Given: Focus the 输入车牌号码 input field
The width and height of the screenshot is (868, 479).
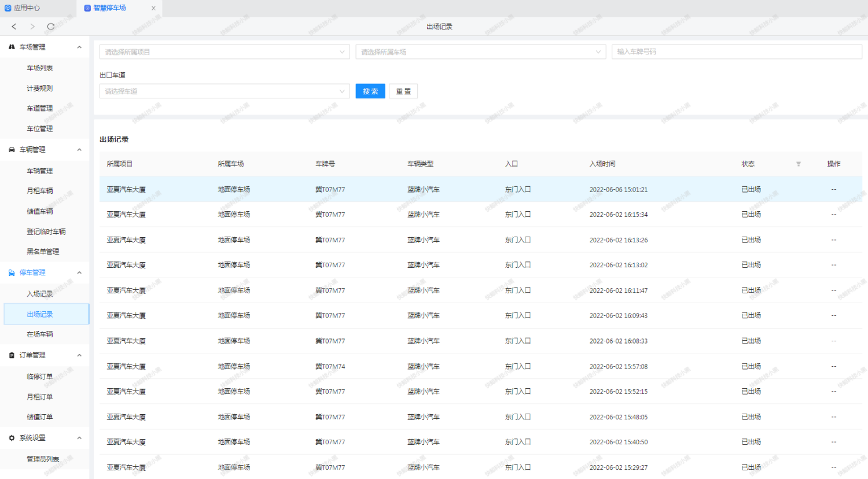Looking at the screenshot, I should point(737,51).
